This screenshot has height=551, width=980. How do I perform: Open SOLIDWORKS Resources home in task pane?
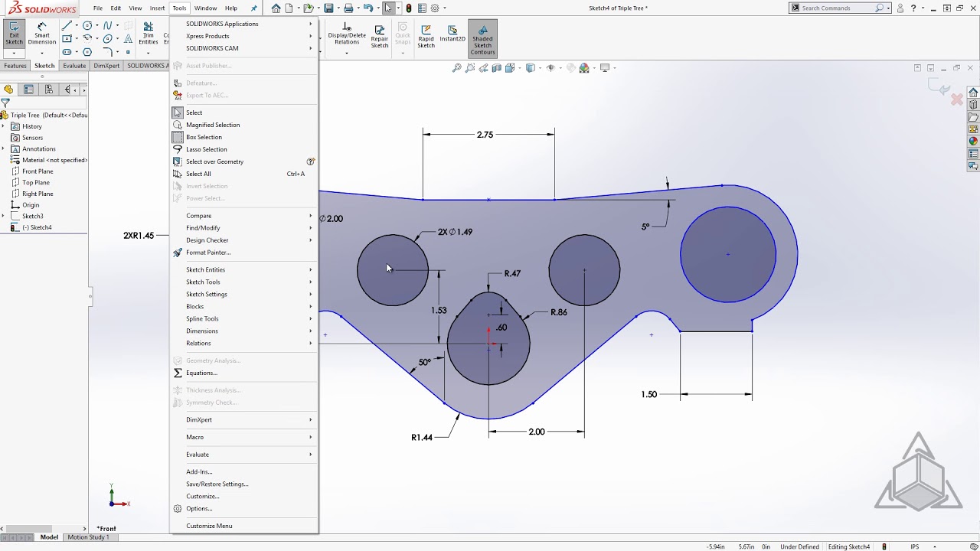point(973,93)
